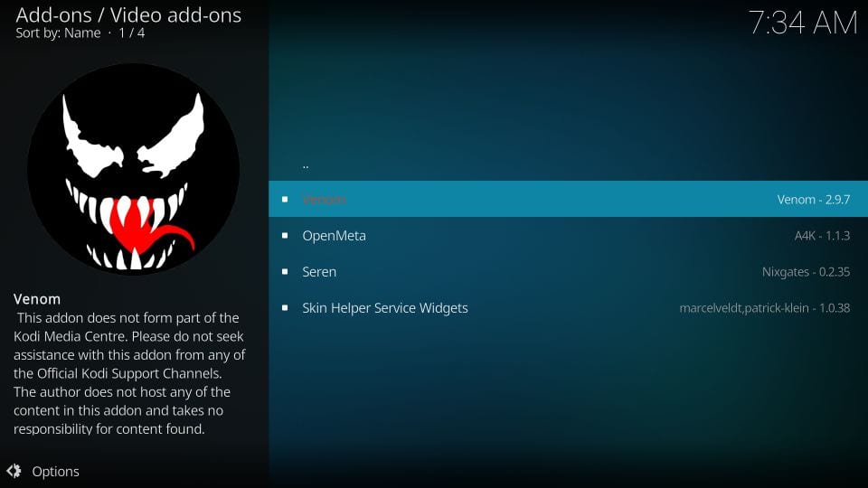Image resolution: width=868 pixels, height=488 pixels.
Task: Click bullet icon beside Skin Helper Service Widgets
Action: (285, 307)
